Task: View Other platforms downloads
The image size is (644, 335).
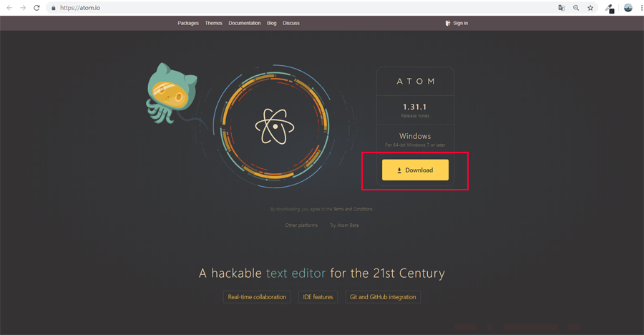Action: point(301,225)
